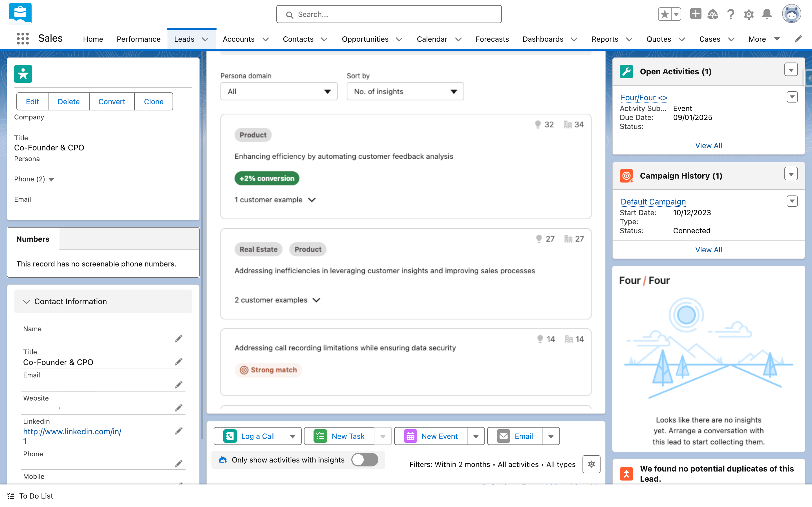Click the Convert button
The image size is (812, 507).
click(111, 101)
